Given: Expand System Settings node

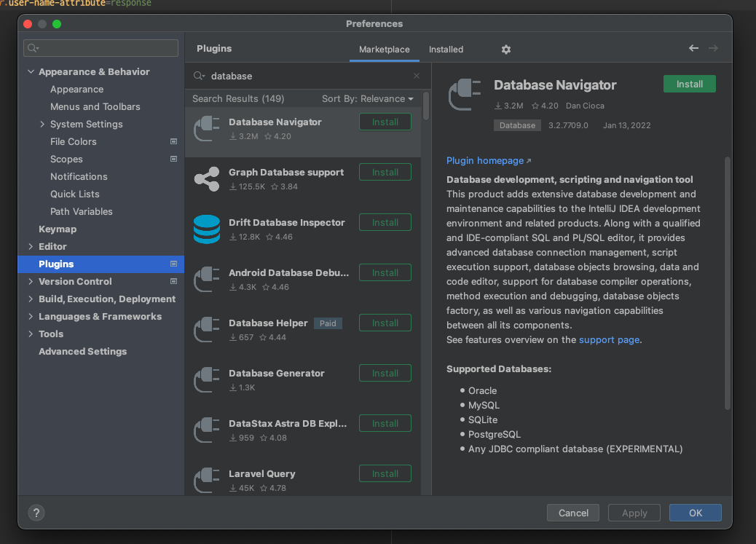Looking at the screenshot, I should point(42,124).
